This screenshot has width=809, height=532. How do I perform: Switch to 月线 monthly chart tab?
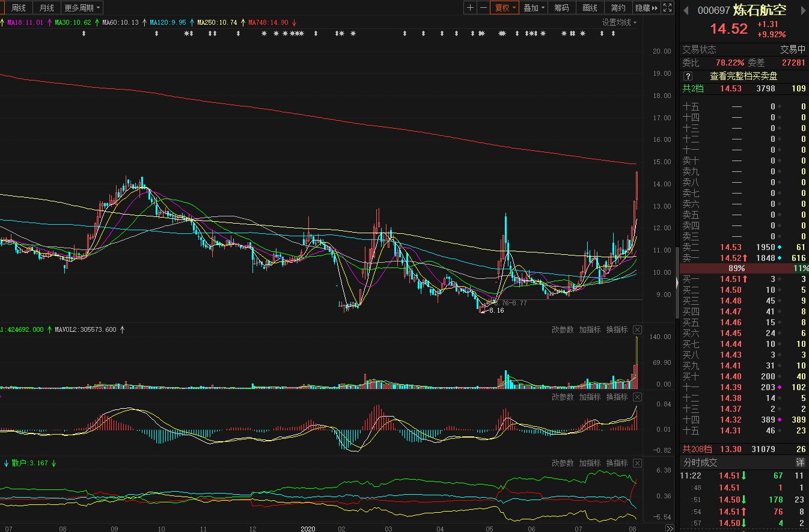click(x=46, y=8)
